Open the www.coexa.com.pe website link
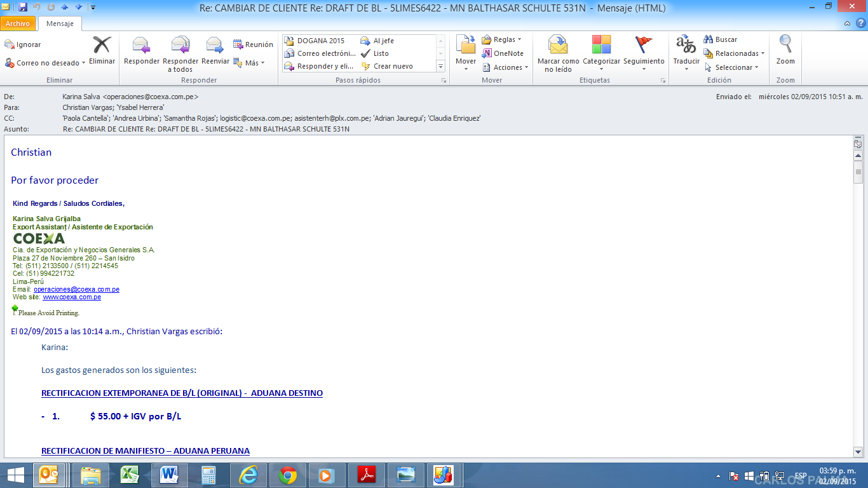 pyautogui.click(x=72, y=297)
